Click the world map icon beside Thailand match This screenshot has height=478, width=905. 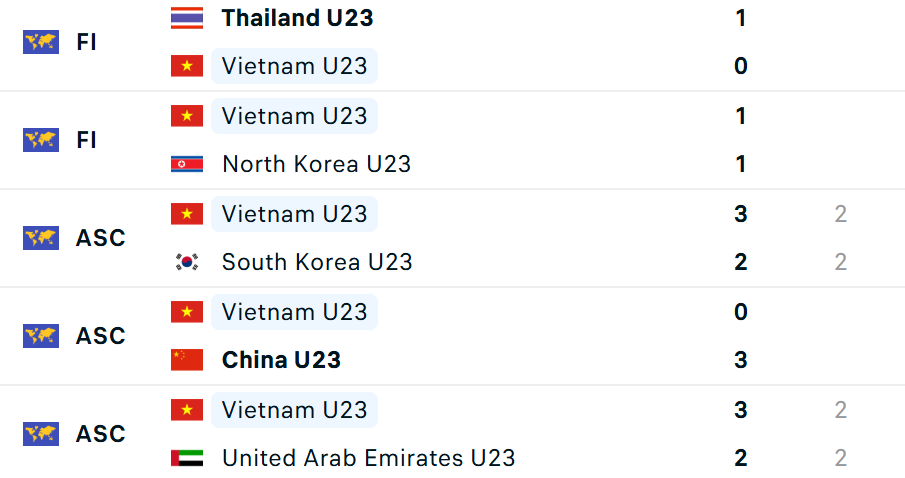pos(41,42)
